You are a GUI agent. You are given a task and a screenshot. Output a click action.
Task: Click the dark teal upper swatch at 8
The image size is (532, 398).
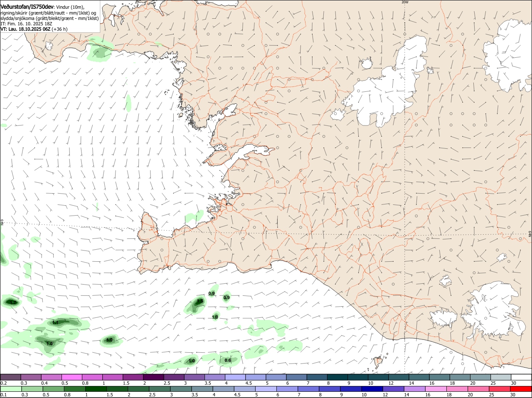[x=337, y=377]
